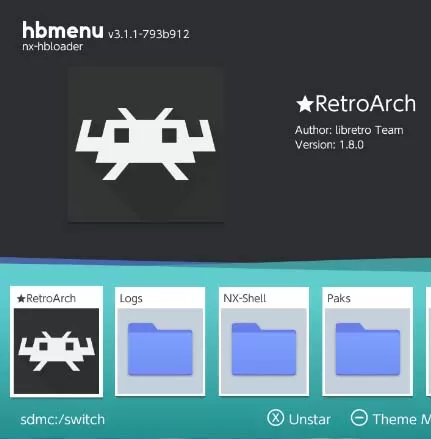Click the Author: libretro Team line
The width and height of the screenshot is (431, 439).
349,130
